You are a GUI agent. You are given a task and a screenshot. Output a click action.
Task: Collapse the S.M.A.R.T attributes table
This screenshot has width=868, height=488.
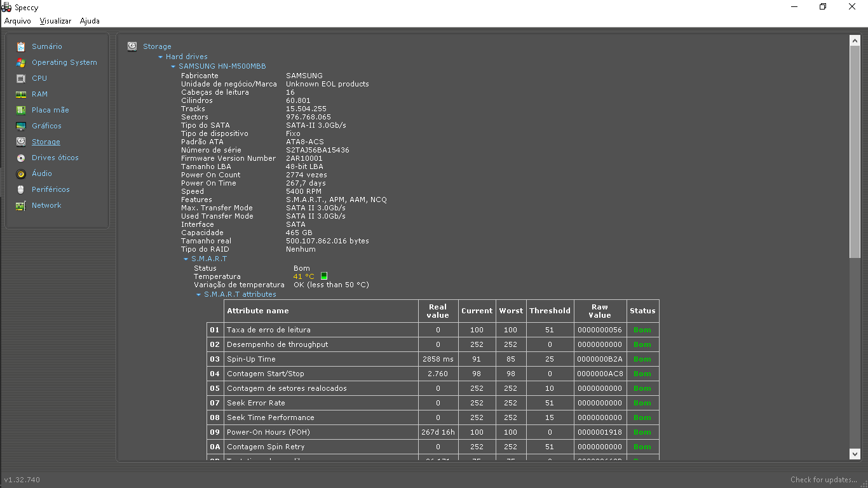point(198,295)
